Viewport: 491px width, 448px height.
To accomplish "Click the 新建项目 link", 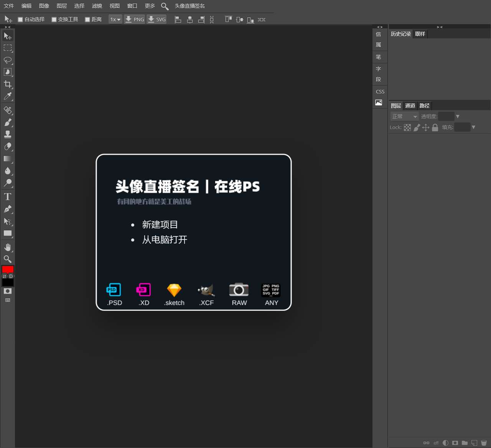I will (160, 225).
